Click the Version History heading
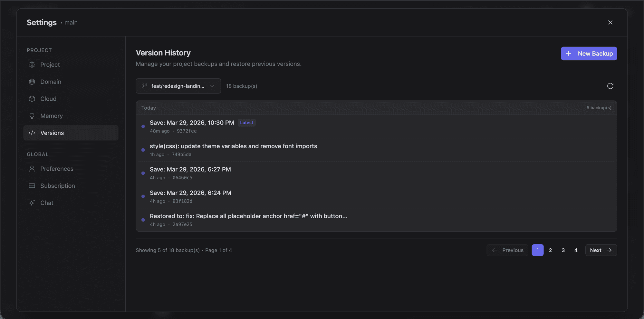Screen dimensions: 644x319 pos(163,53)
